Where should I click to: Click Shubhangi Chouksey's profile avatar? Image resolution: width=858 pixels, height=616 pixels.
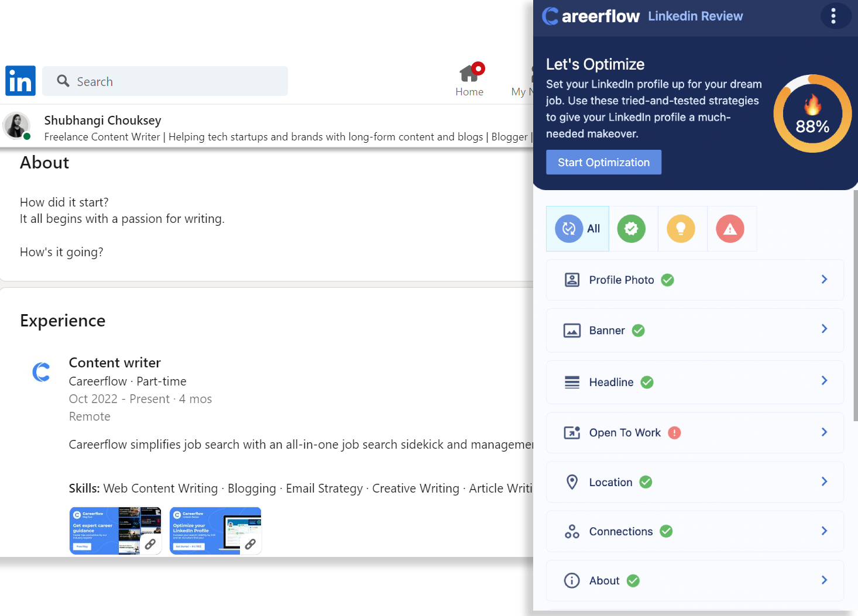16,126
